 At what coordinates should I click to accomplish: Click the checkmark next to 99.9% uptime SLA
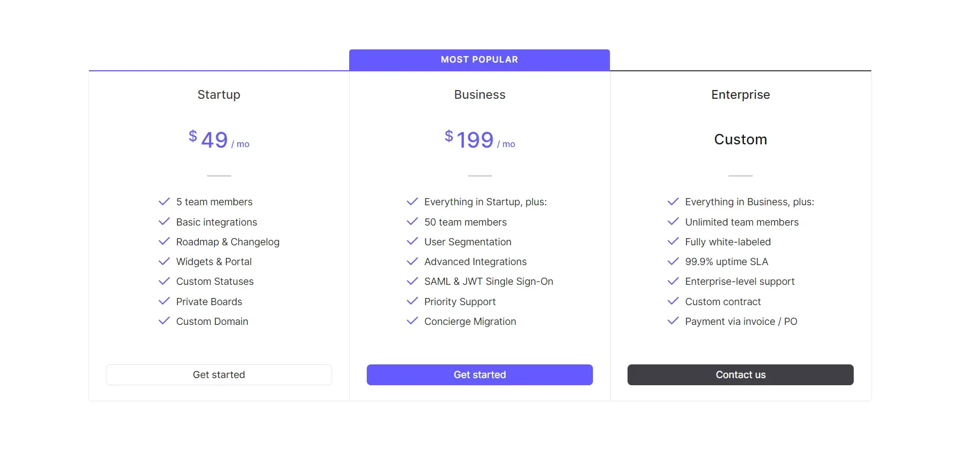pyautogui.click(x=673, y=261)
